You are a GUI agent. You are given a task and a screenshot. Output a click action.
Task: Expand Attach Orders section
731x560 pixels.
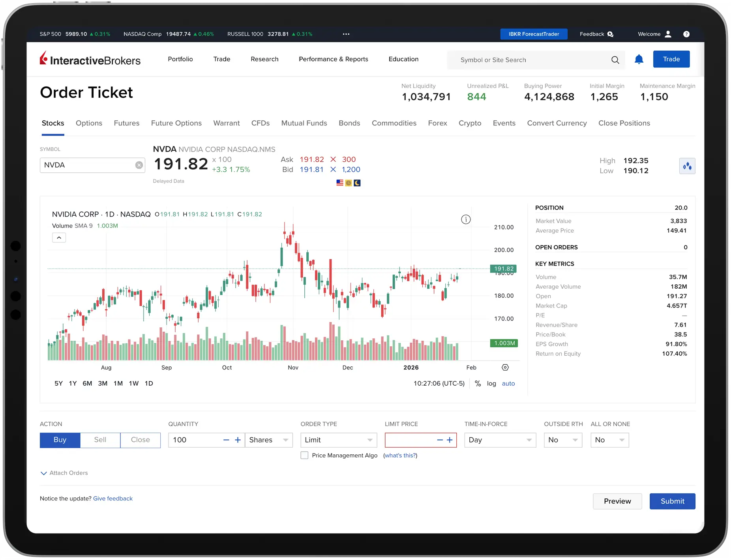[x=64, y=473]
